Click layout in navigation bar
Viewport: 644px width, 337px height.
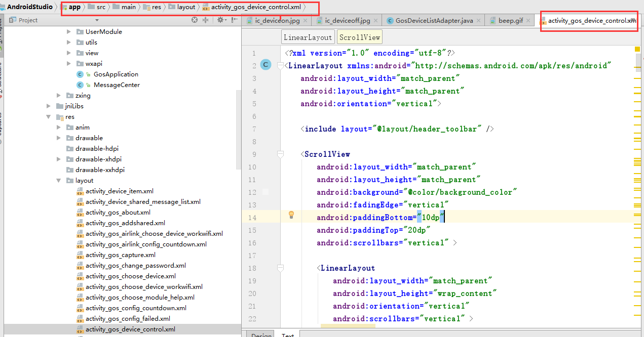pos(182,7)
